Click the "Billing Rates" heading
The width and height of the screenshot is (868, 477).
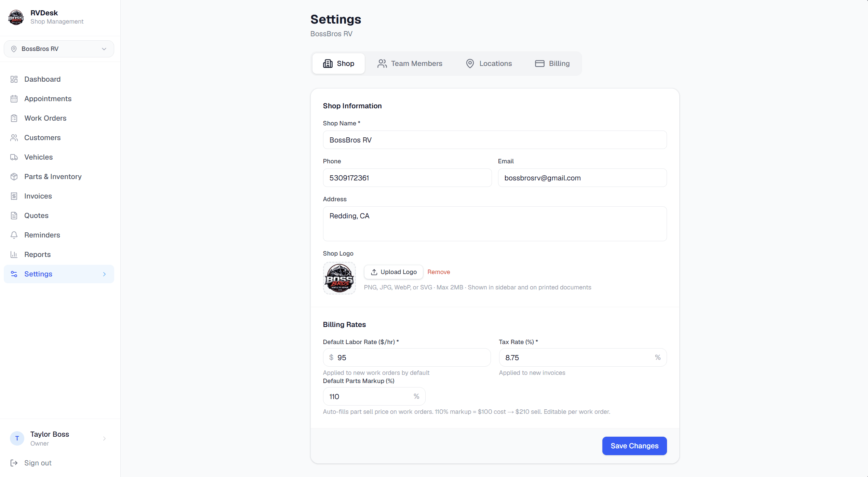pos(344,325)
